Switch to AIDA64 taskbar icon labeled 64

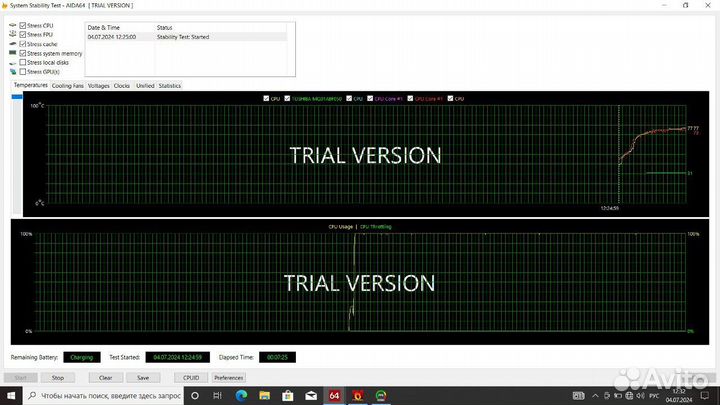(x=334, y=395)
